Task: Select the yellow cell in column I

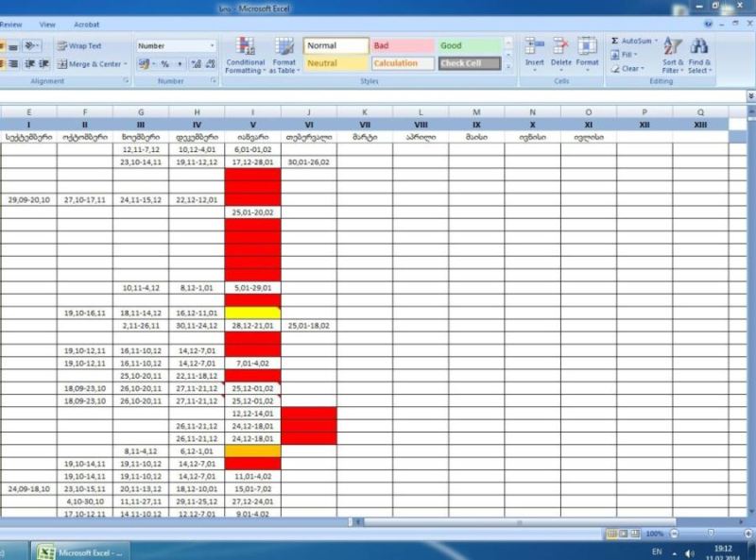Action: pos(252,313)
